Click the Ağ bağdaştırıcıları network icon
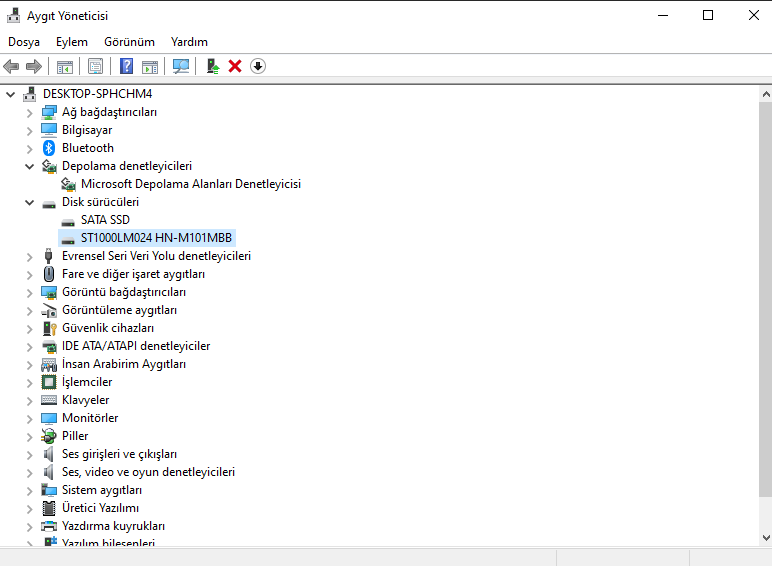This screenshot has width=772, height=566. point(49,112)
